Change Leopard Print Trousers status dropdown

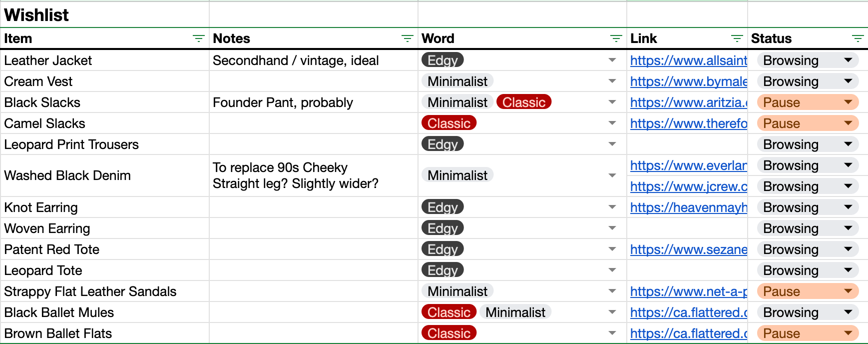pyautogui.click(x=808, y=144)
